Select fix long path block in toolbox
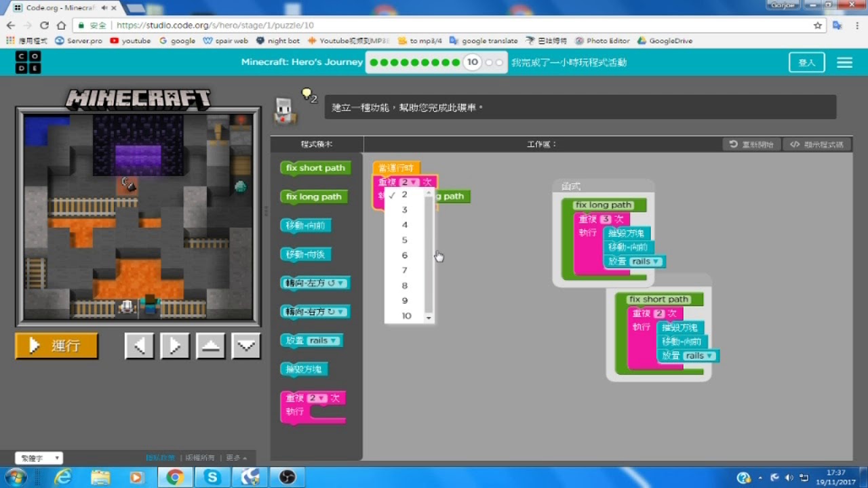 click(314, 197)
